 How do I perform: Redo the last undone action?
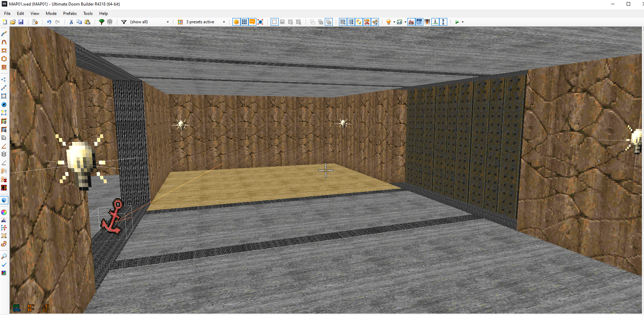[x=58, y=22]
